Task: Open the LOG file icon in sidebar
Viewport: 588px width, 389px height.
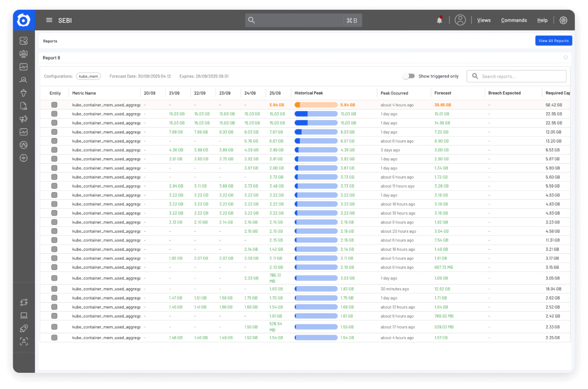Action: pos(24,105)
